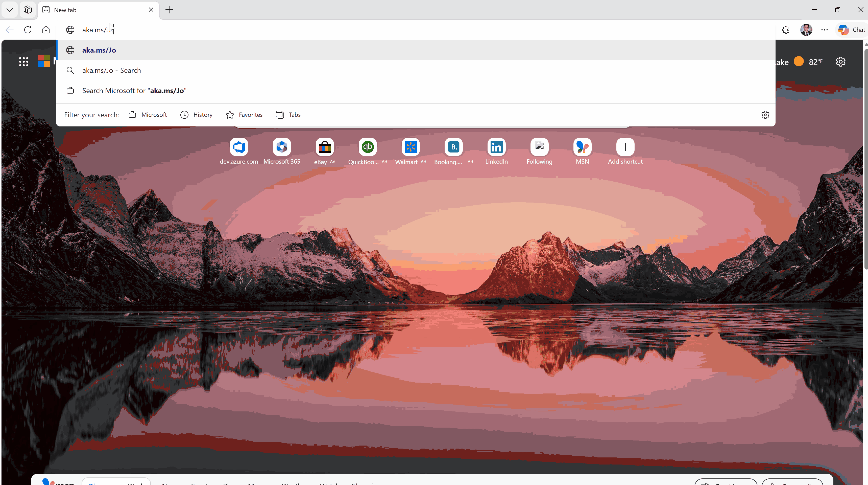The image size is (868, 485).
Task: Open Microsoft 365 shortcut
Action: pyautogui.click(x=282, y=151)
